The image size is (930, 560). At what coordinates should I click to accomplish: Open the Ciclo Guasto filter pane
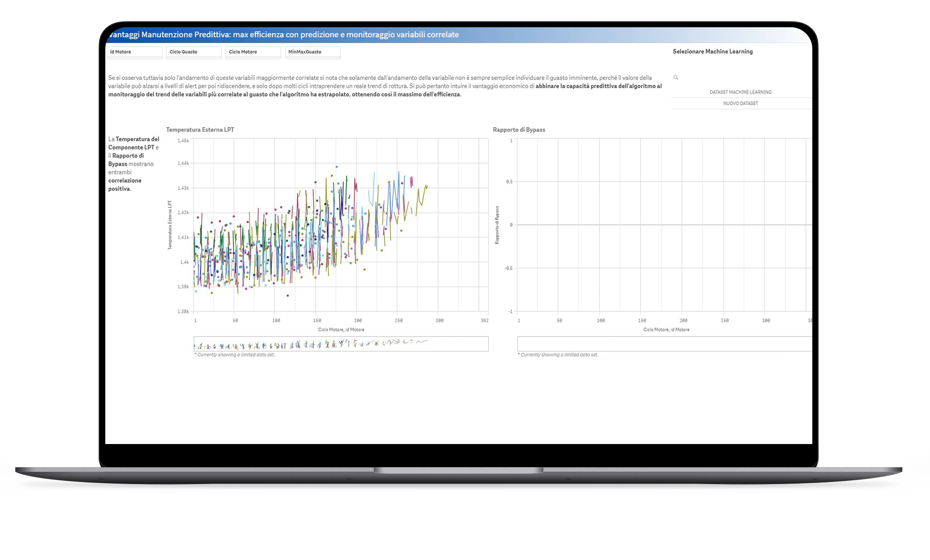click(x=194, y=52)
